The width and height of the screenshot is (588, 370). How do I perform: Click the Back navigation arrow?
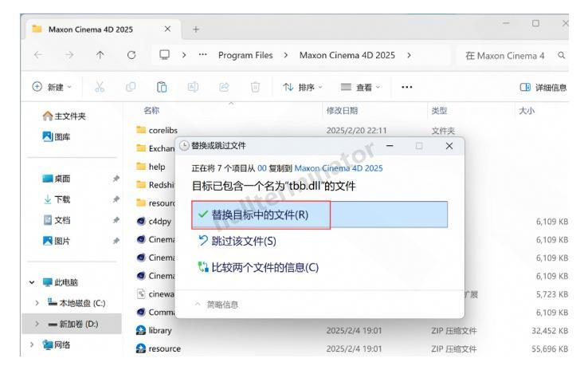(x=38, y=55)
